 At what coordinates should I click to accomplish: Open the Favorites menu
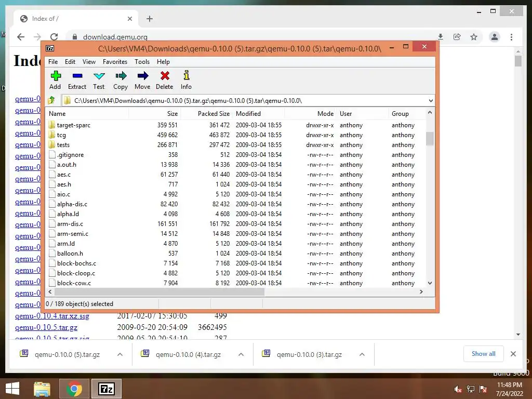click(115, 62)
